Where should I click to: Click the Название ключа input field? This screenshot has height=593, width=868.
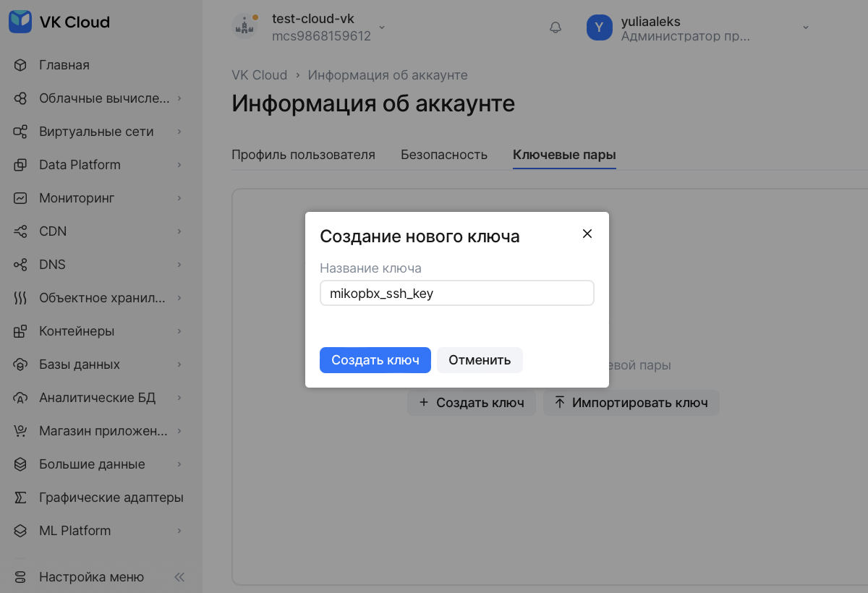(456, 294)
